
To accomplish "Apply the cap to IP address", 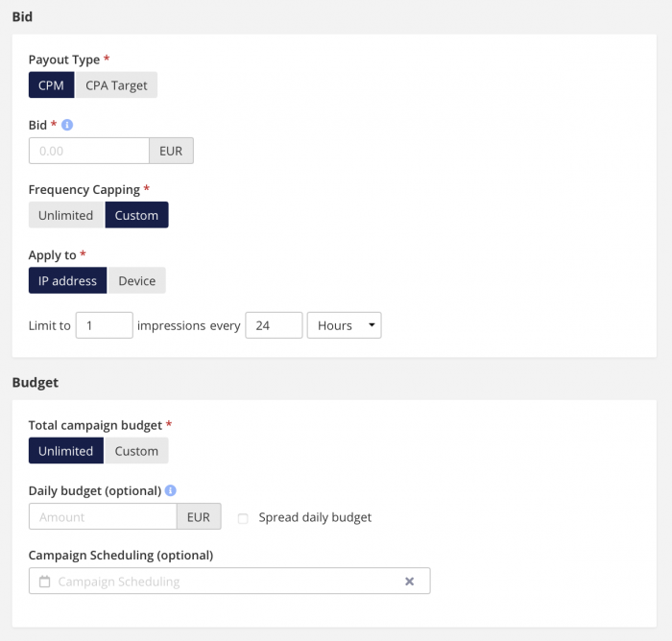I will 68,280.
